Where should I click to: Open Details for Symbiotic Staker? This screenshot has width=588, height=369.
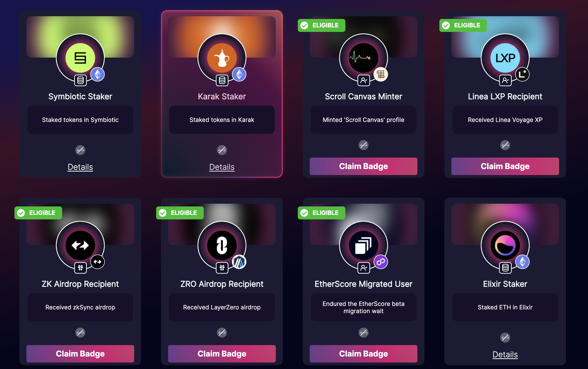(x=80, y=167)
